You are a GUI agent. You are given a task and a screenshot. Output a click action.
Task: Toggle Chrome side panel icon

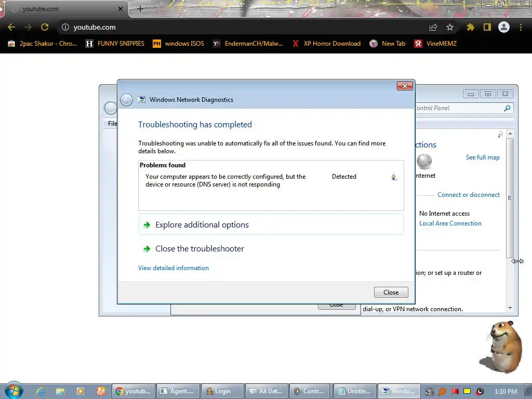[487, 27]
